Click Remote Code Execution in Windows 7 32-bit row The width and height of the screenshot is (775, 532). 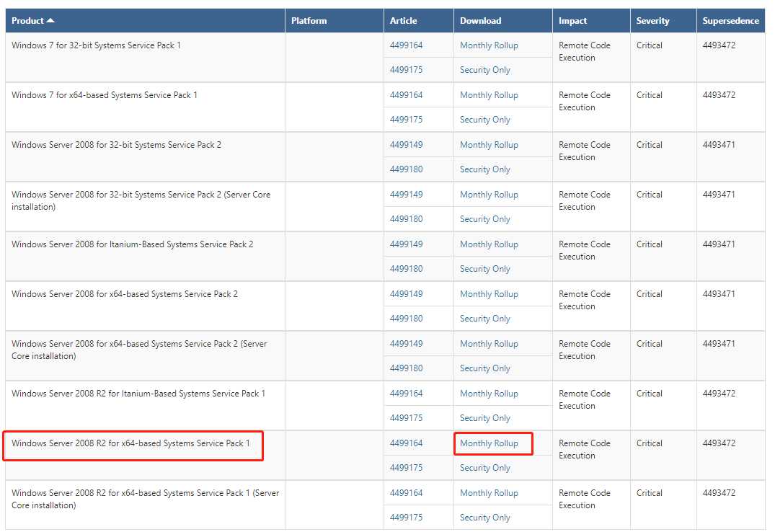point(584,51)
